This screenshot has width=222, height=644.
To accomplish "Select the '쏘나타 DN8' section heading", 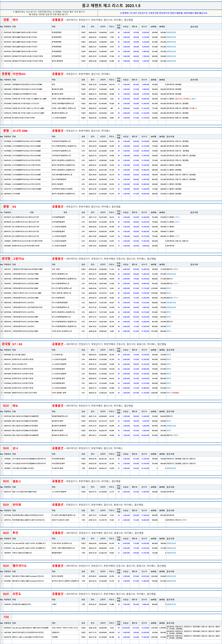I will (20, 131).
